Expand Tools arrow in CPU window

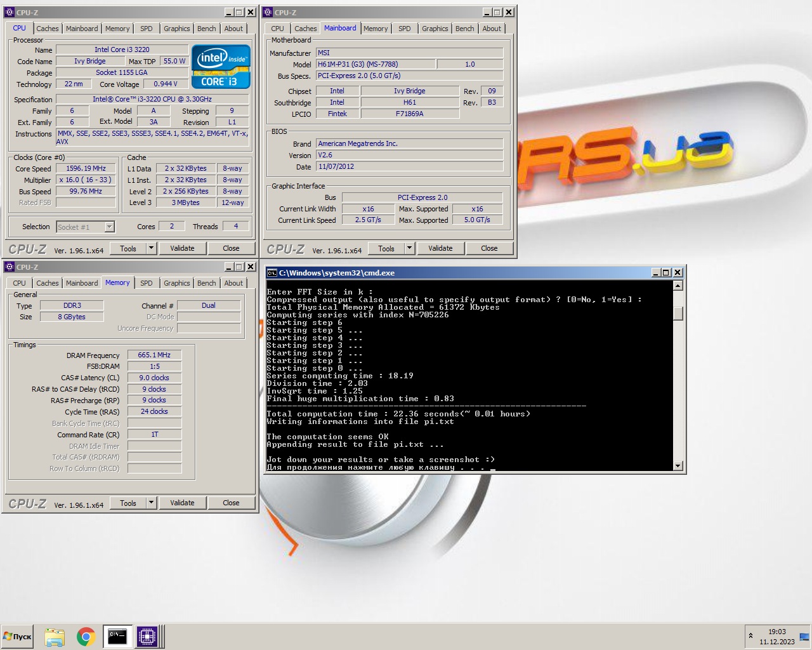pyautogui.click(x=151, y=248)
